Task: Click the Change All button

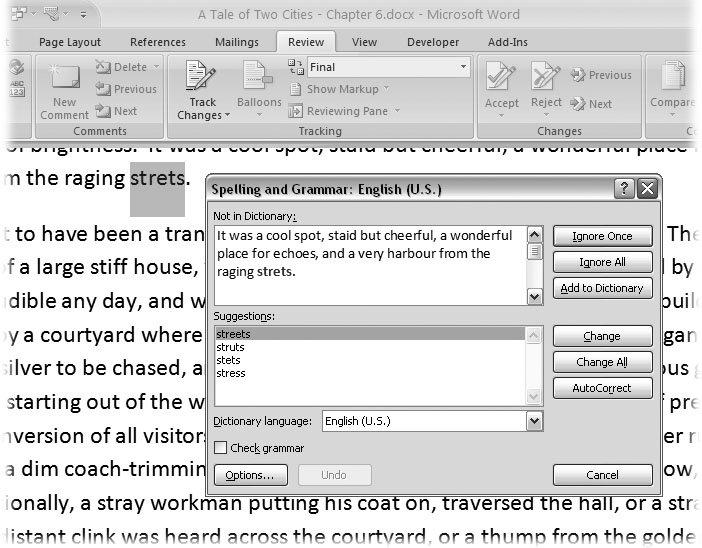Action: (x=602, y=362)
